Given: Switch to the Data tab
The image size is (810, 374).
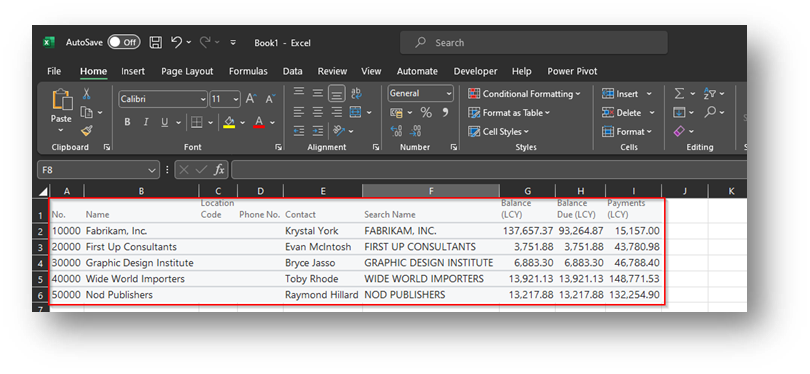Looking at the screenshot, I should [x=292, y=71].
